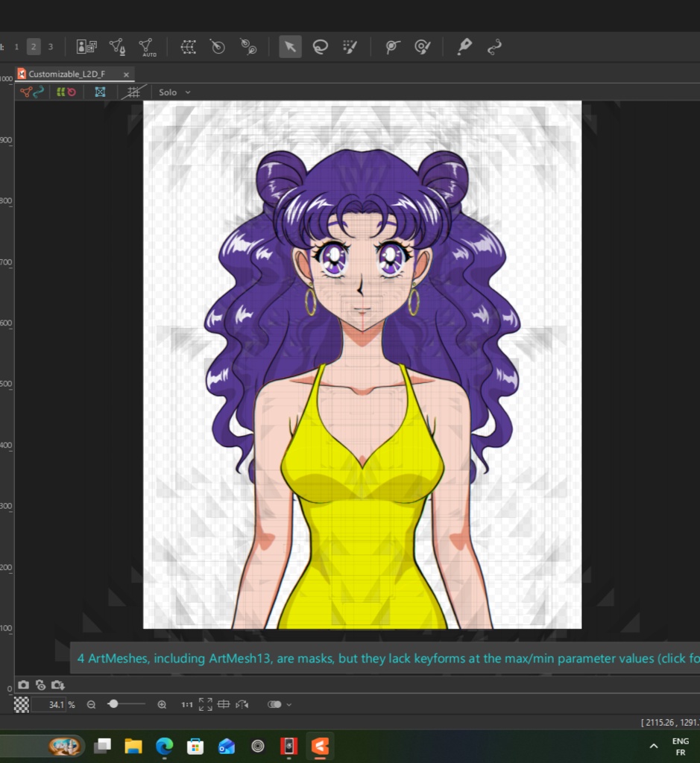
Task: Toggle grid display in view bar
Action: [x=133, y=92]
